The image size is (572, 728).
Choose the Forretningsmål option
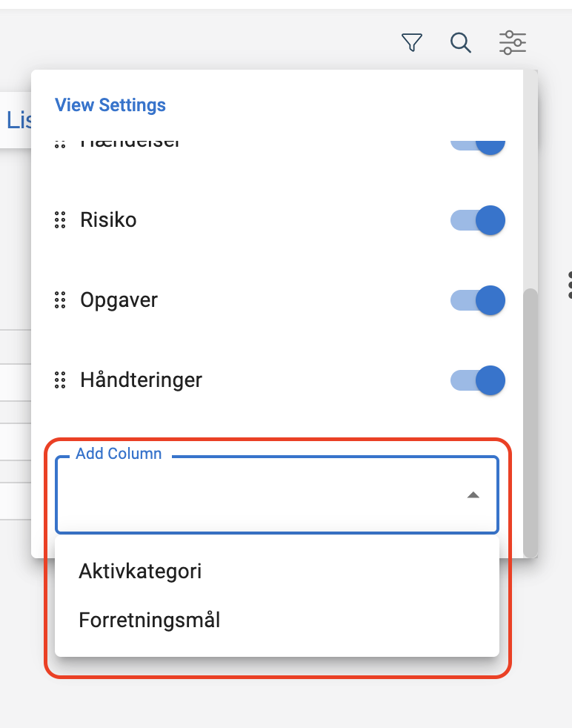[x=150, y=620]
